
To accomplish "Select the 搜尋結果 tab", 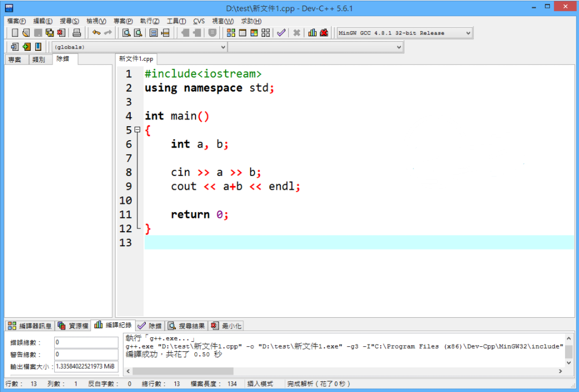I will tap(187, 326).
